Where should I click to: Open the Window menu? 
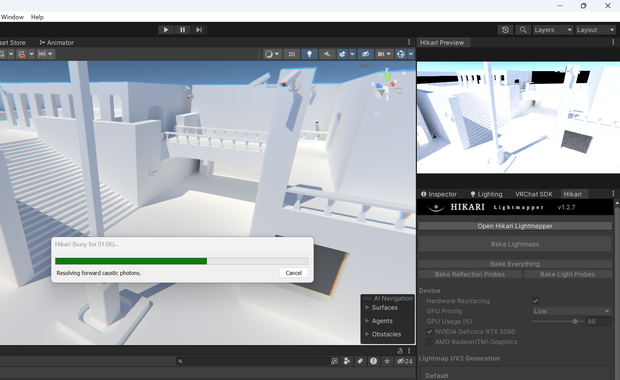point(12,17)
